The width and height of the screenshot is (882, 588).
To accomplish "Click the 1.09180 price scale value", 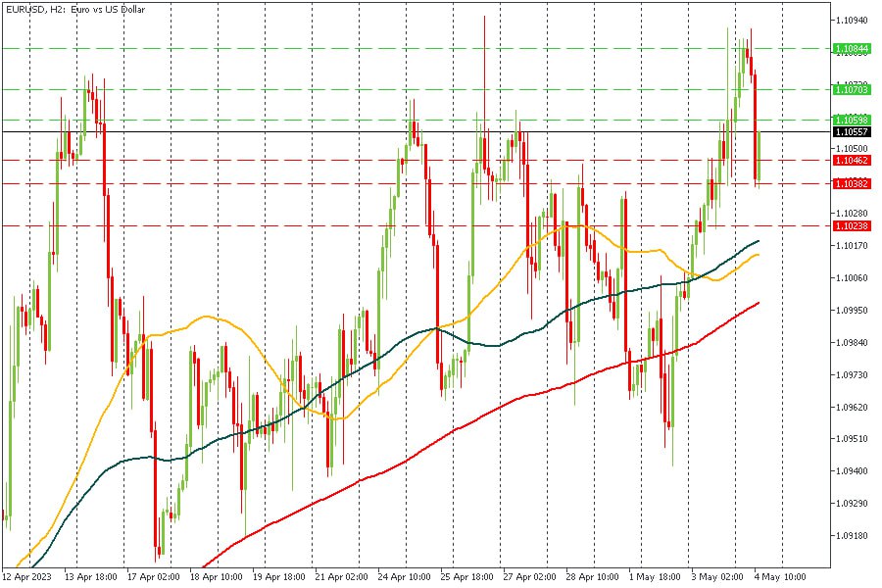I will click(x=852, y=536).
